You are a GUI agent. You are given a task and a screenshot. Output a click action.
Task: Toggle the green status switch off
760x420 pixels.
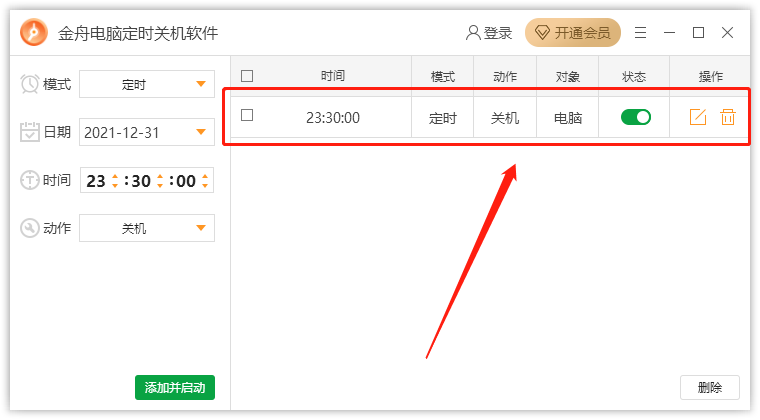(x=636, y=117)
